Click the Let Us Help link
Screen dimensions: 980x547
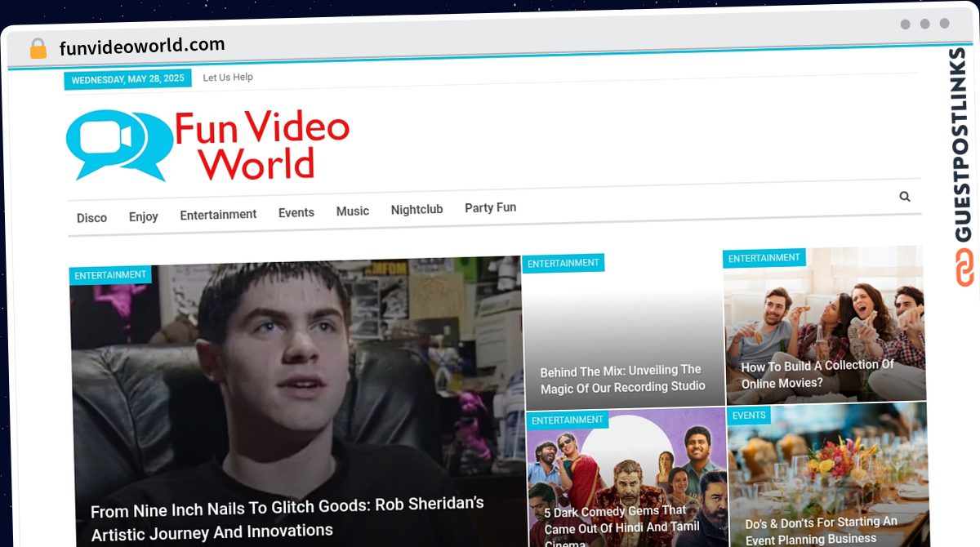228,78
